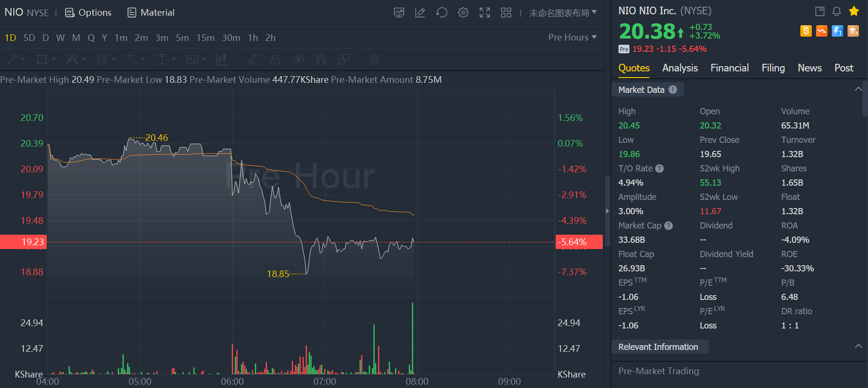Image resolution: width=868 pixels, height=388 pixels.
Task: Open the Quotes tab
Action: [x=634, y=68]
